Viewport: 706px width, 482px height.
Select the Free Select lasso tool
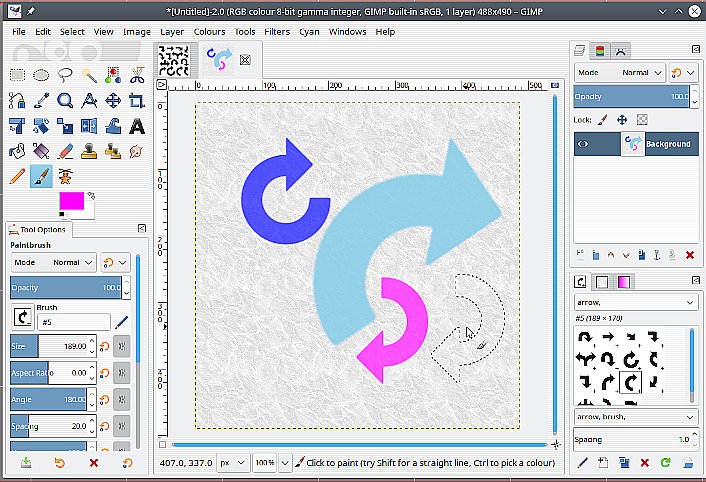(65, 75)
